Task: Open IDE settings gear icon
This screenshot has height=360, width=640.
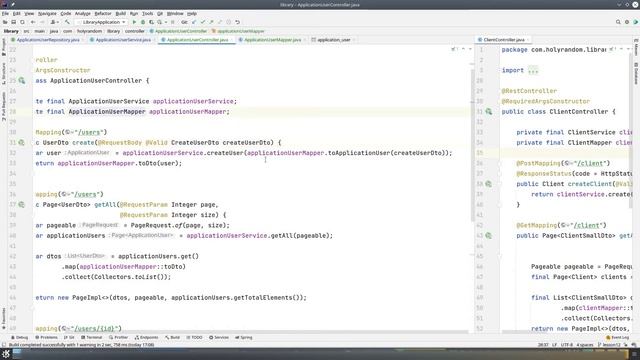Action: click(x=627, y=22)
